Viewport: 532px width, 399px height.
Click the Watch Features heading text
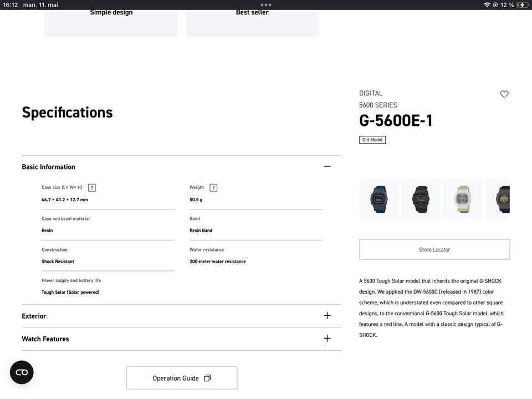(45, 339)
